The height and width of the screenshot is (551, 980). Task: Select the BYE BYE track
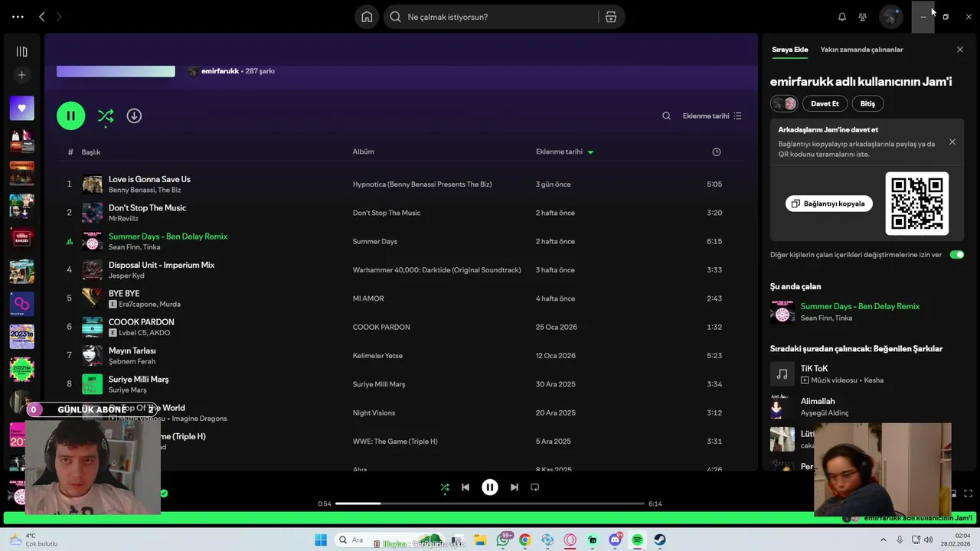tap(124, 293)
